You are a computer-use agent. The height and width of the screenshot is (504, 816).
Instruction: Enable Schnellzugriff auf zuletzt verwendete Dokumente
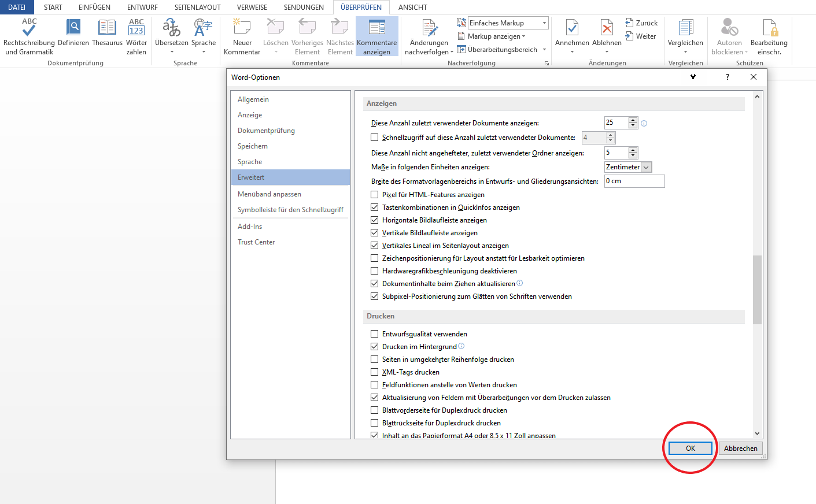coord(374,138)
